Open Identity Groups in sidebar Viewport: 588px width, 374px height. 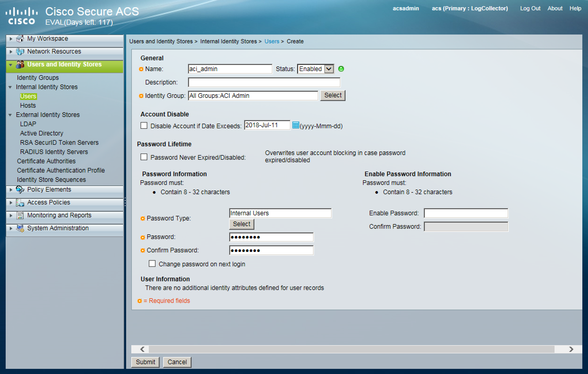click(x=38, y=78)
